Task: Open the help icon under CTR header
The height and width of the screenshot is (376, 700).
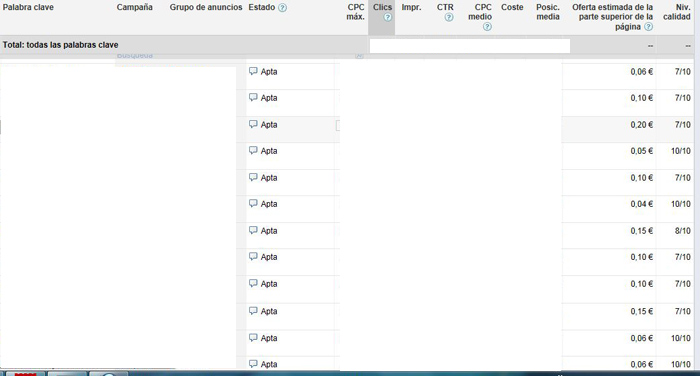Action: [x=449, y=17]
